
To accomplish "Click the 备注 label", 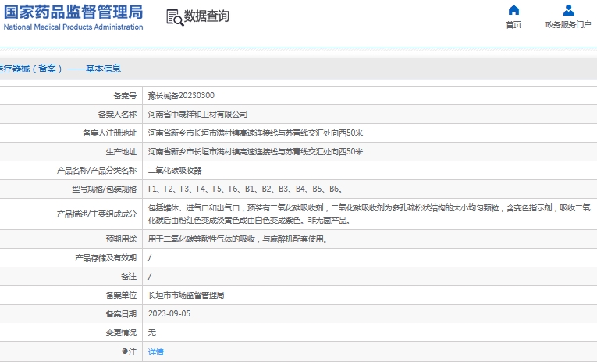I will (129, 277).
